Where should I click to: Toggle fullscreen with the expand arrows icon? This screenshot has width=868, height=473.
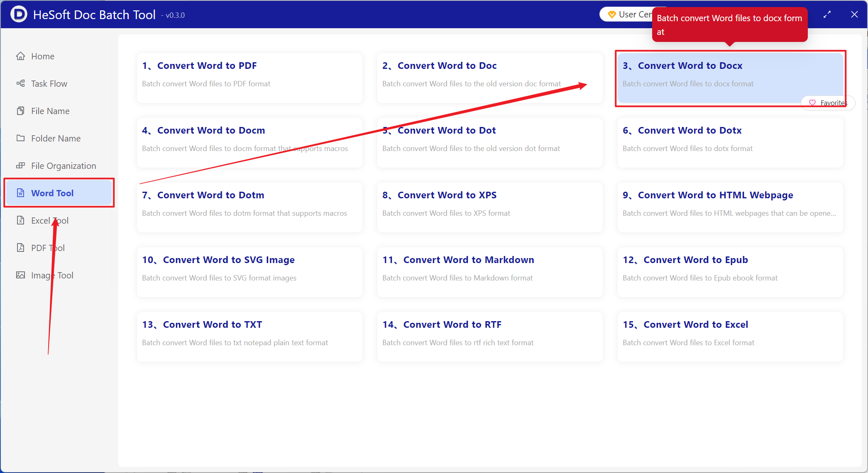click(827, 15)
